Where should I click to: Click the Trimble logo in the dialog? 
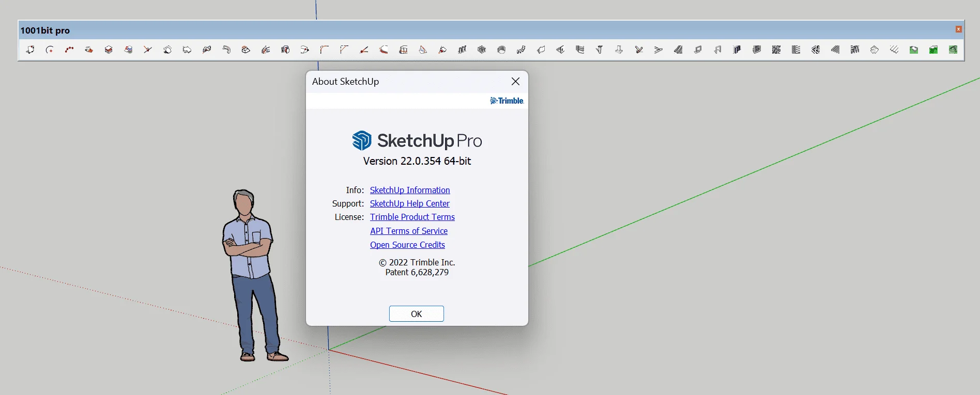(507, 101)
